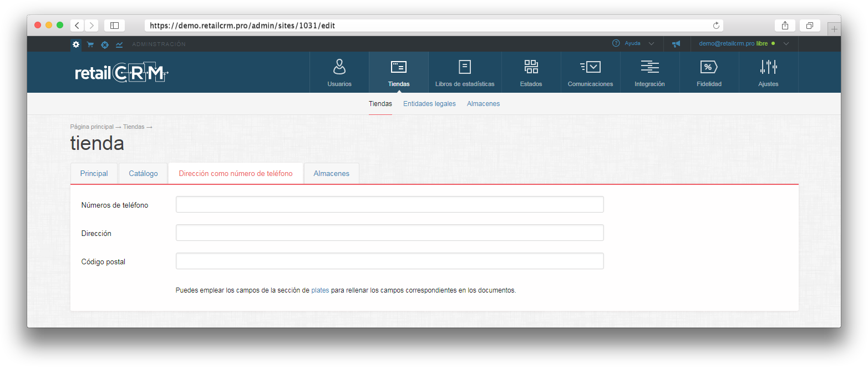Image resolution: width=868 pixels, height=367 pixels.
Task: Switch to the Catálogo tab
Action: [x=143, y=174]
